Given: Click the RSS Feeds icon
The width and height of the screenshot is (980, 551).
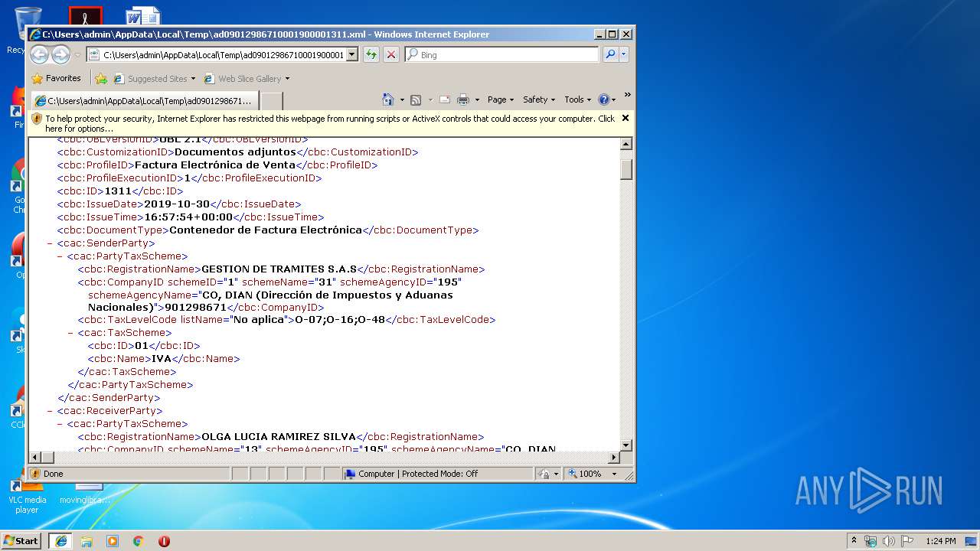Looking at the screenshot, I should 416,99.
